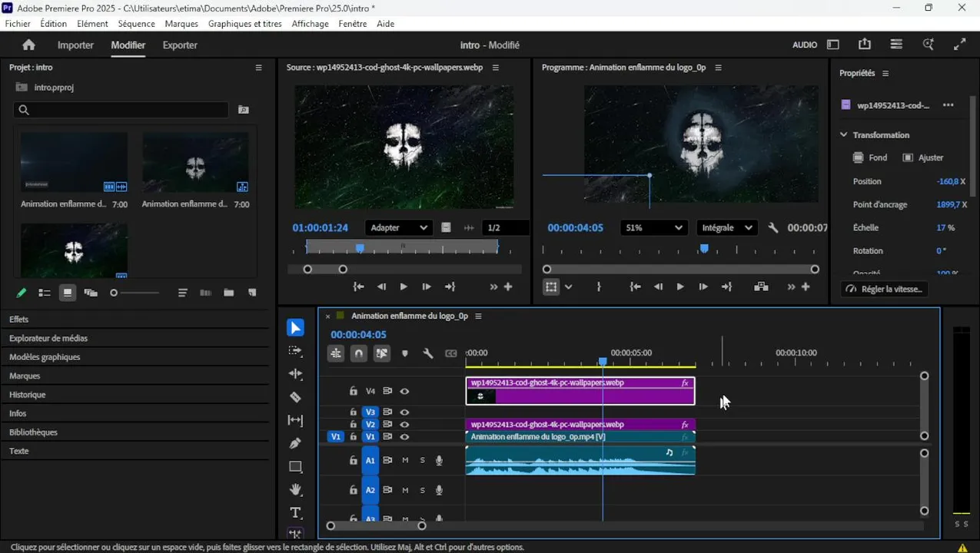Hide V2 track output eye
The width and height of the screenshot is (980, 553).
[x=404, y=424]
